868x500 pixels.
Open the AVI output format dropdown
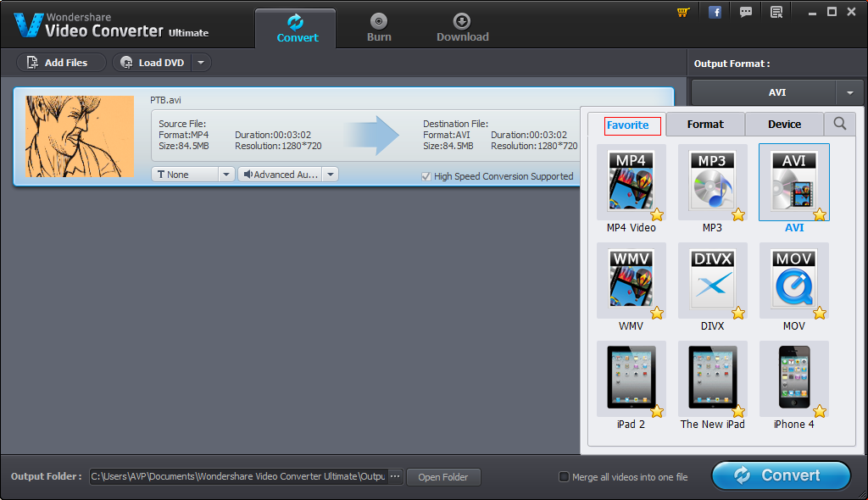click(x=849, y=92)
